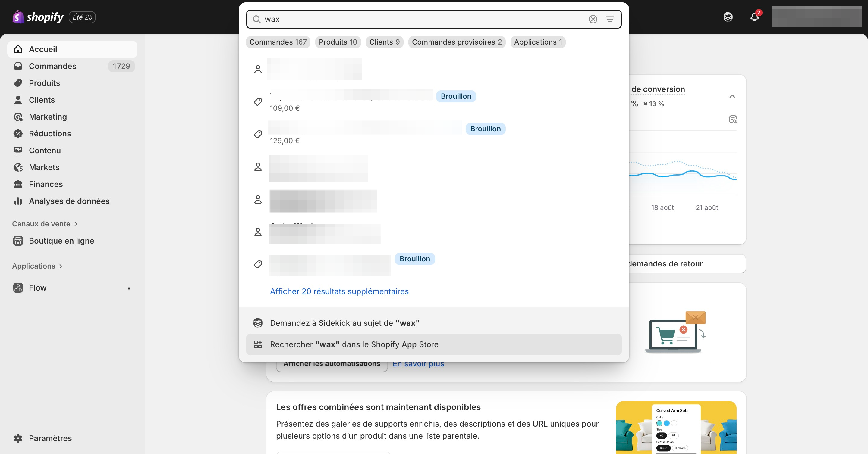Open Produits in the sidebar
Screen dimensions: 868x454
[72, 83]
